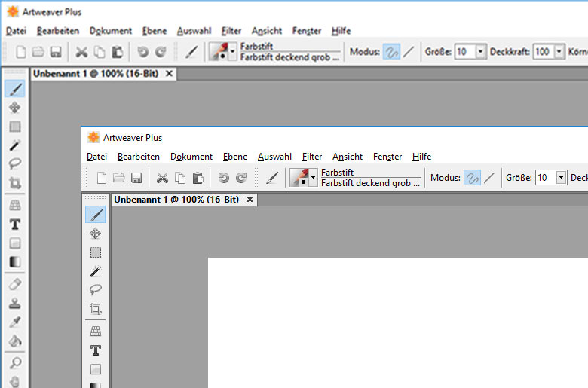
Task: Undo via the front window toolbar arrow
Action: click(x=223, y=178)
